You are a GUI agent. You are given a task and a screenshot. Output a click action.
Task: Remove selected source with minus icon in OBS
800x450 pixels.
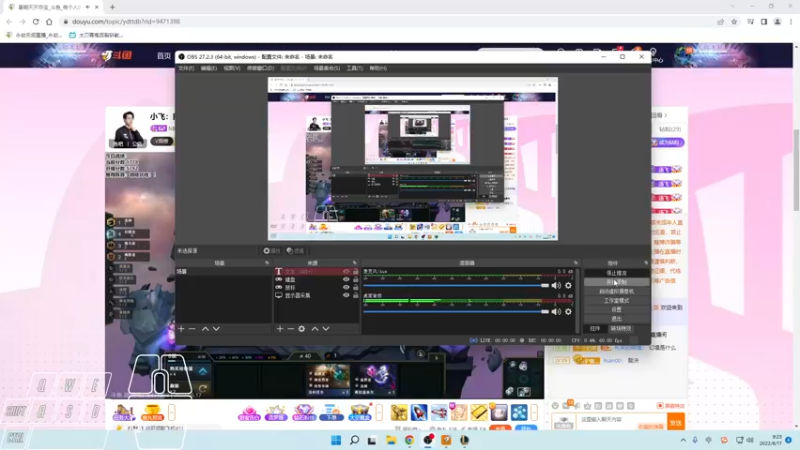click(291, 329)
